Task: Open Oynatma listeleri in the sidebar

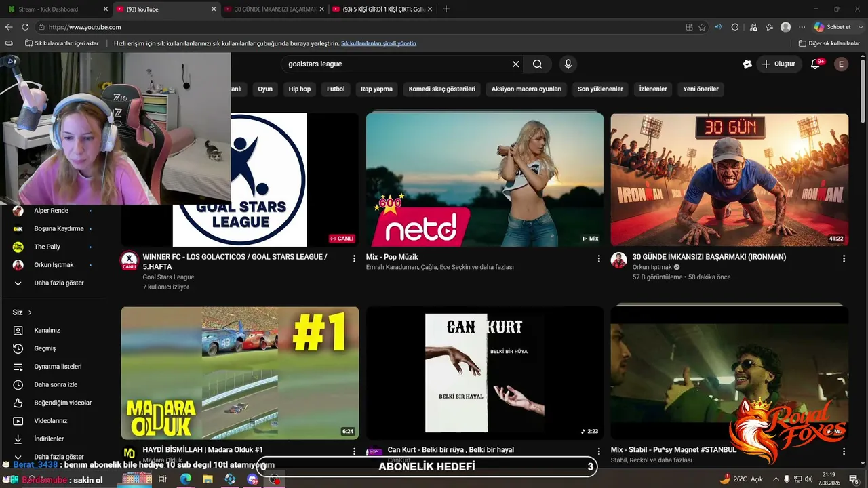Action: pos(58,367)
